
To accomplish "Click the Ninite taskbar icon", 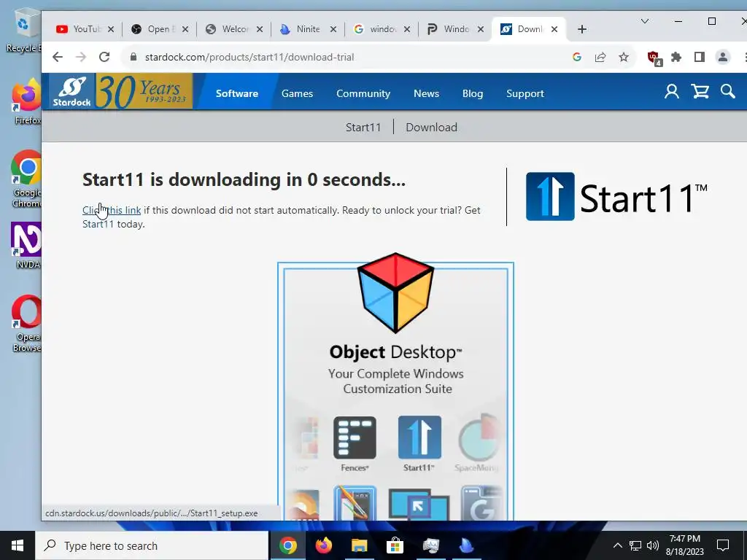I will (466, 545).
